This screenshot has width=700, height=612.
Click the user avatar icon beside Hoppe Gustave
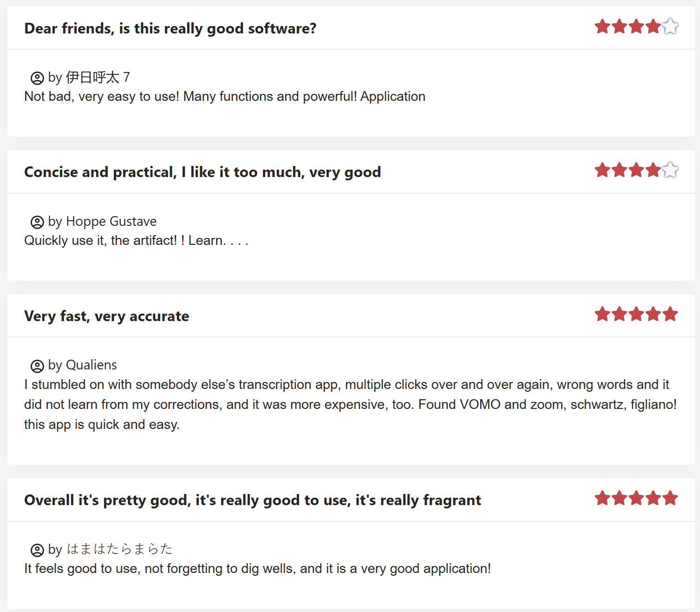37,222
